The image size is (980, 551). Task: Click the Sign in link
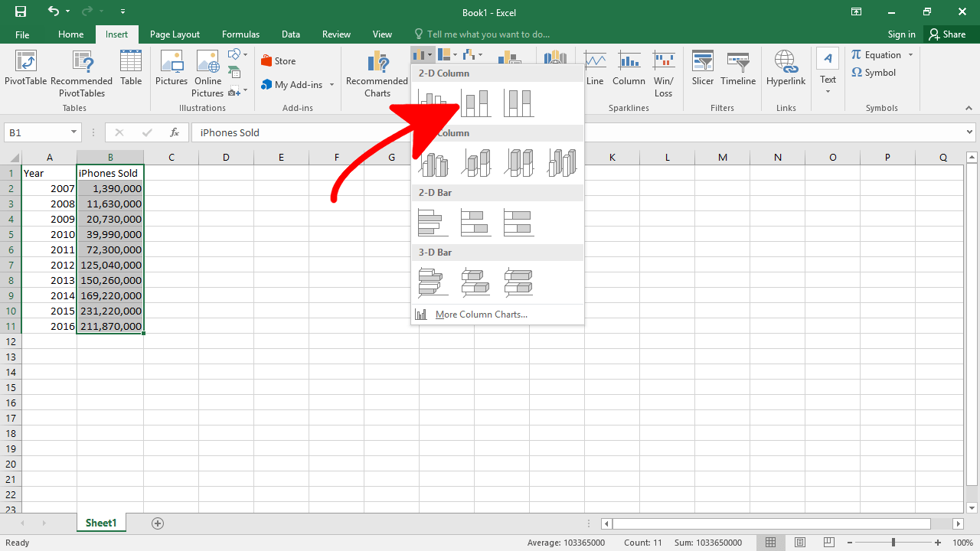coord(901,34)
